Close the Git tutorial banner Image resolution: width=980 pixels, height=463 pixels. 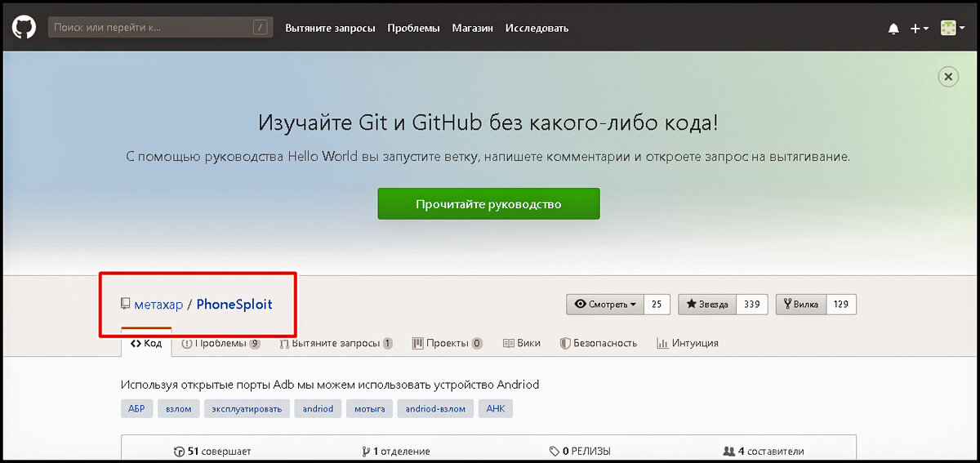pyautogui.click(x=947, y=77)
